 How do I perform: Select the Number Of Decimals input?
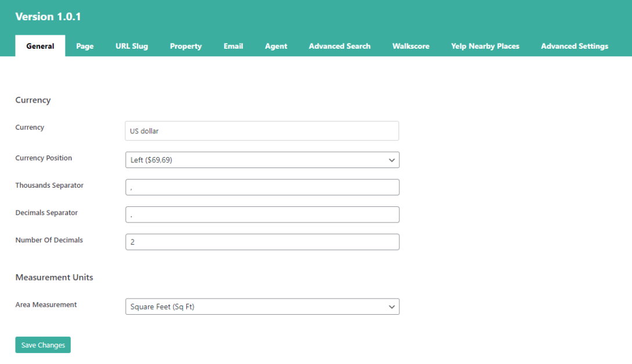262,242
